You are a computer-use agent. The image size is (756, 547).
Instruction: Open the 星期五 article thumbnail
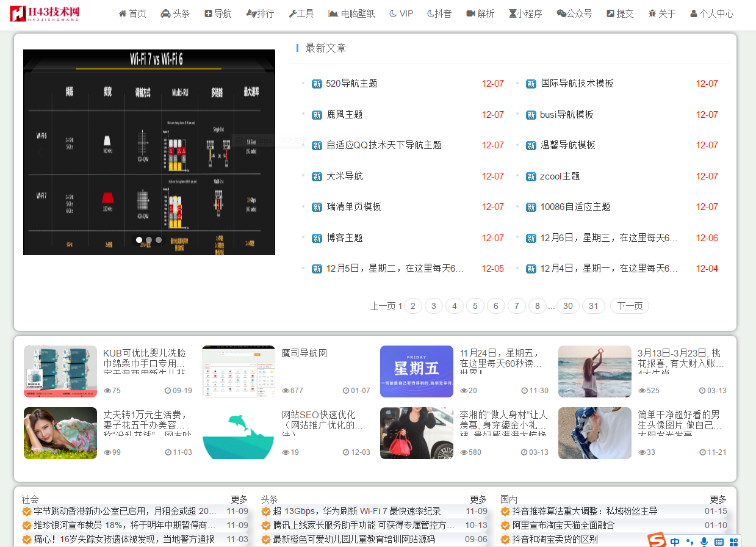tap(416, 371)
